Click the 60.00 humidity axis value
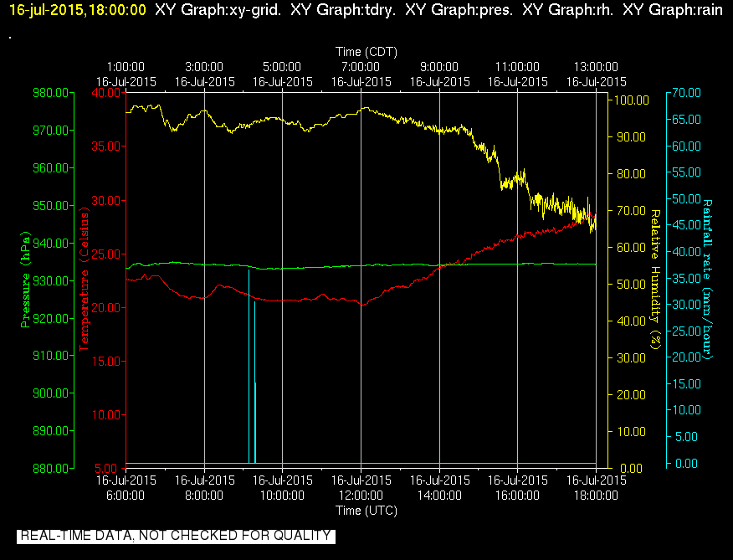This screenshot has width=733, height=560. tap(631, 248)
